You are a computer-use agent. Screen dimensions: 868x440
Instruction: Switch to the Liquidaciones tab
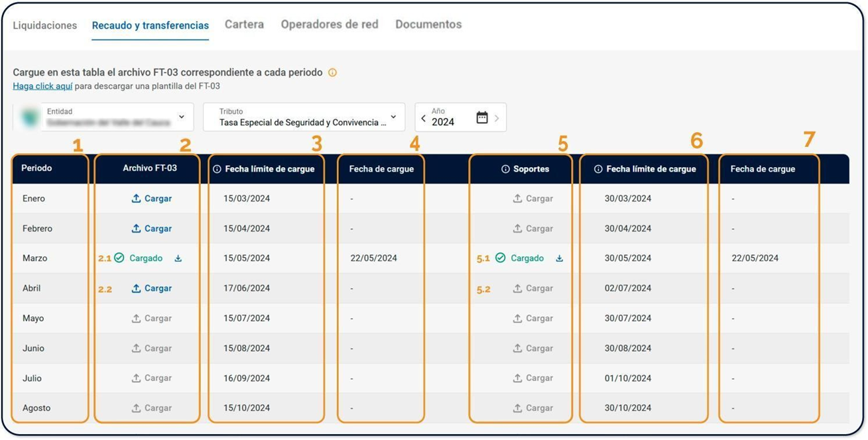click(x=45, y=25)
